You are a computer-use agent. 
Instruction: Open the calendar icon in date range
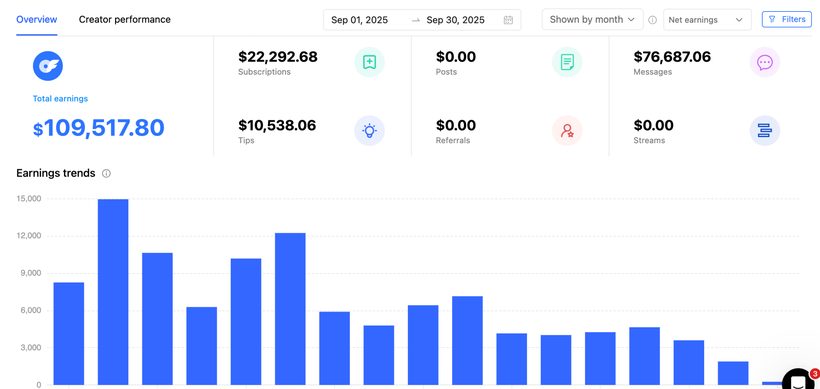click(x=508, y=20)
